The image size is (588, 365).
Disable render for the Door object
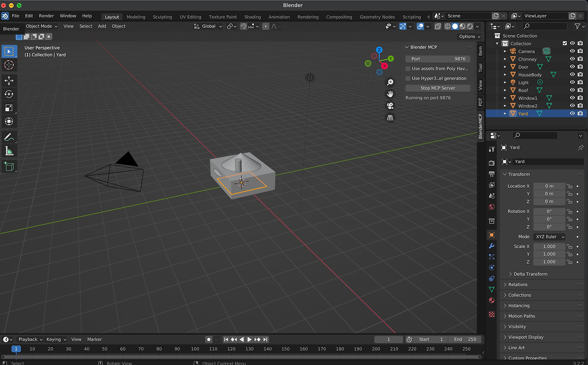(580, 67)
